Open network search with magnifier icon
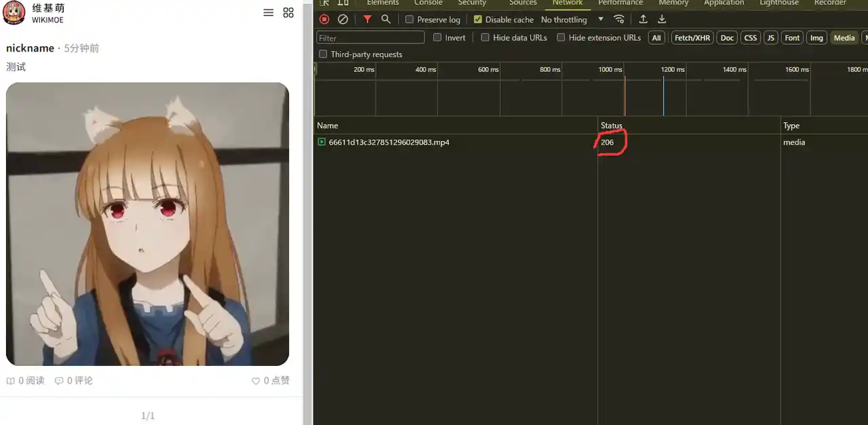 point(386,20)
